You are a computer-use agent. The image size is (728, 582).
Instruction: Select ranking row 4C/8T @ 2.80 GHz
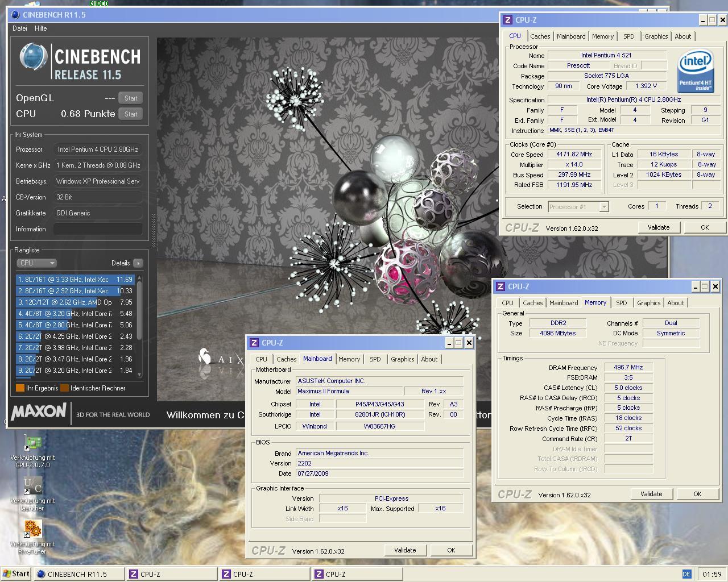pos(75,325)
